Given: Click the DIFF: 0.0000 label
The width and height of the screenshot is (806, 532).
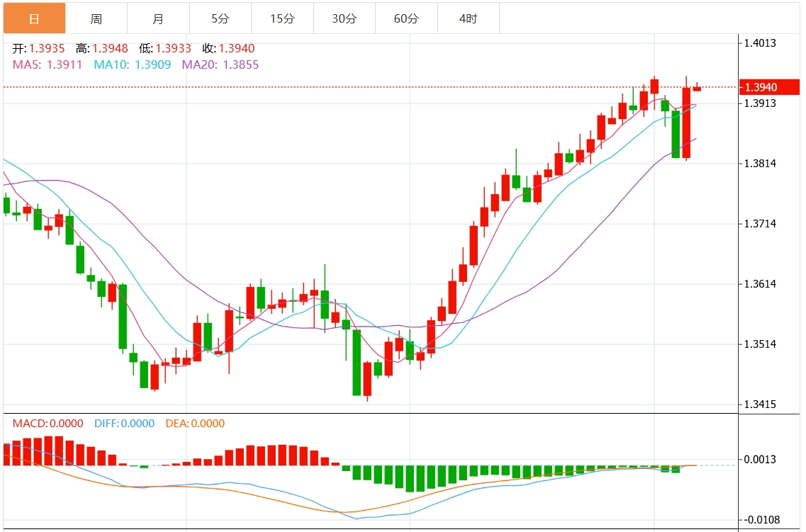Looking at the screenshot, I should (124, 423).
